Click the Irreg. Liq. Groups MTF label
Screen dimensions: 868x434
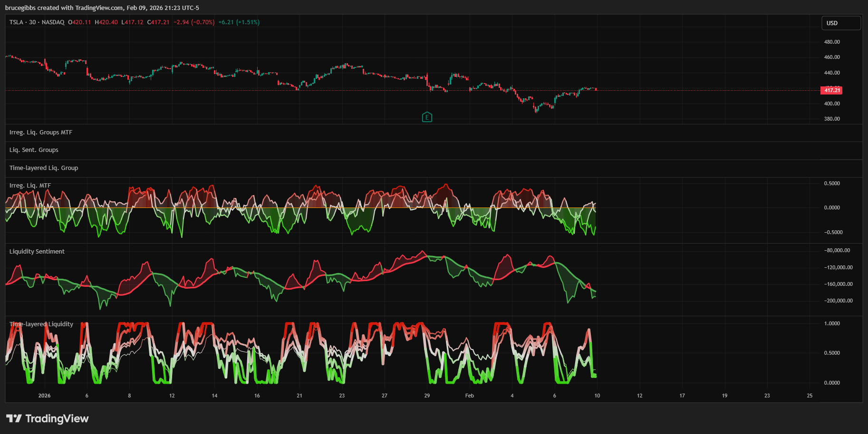click(x=41, y=132)
